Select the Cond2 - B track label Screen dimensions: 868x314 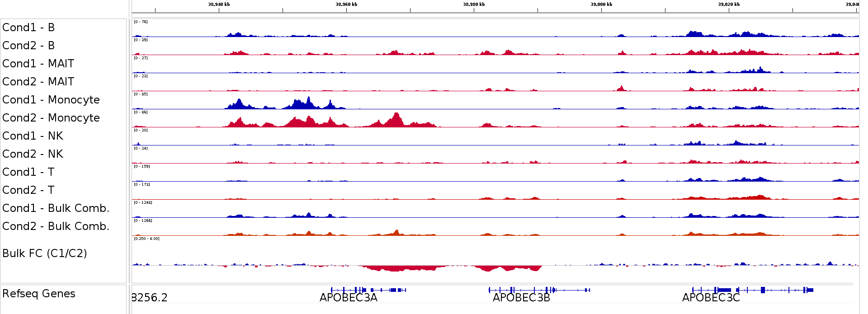point(28,46)
